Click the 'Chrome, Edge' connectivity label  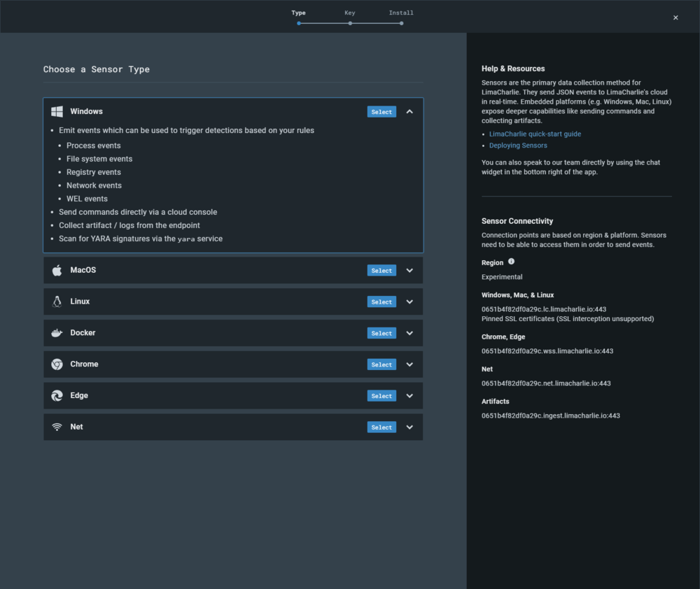pos(503,337)
